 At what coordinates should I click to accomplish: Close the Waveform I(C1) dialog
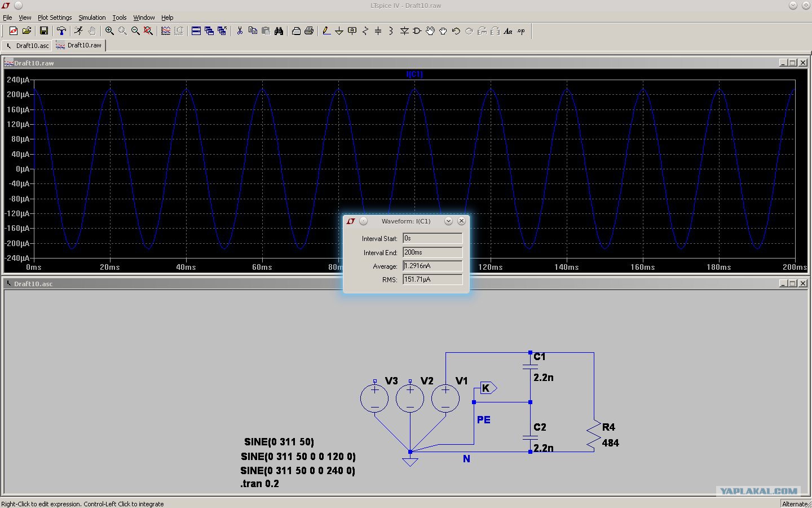click(x=461, y=221)
